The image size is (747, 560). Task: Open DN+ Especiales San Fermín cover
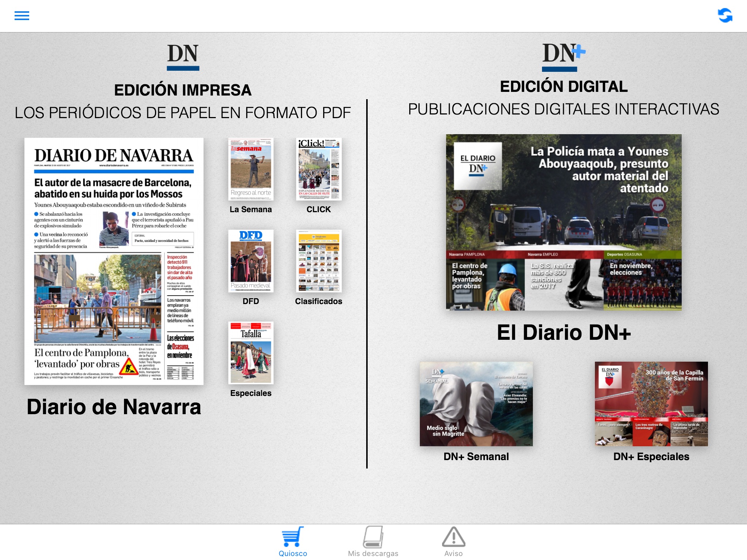click(651, 404)
